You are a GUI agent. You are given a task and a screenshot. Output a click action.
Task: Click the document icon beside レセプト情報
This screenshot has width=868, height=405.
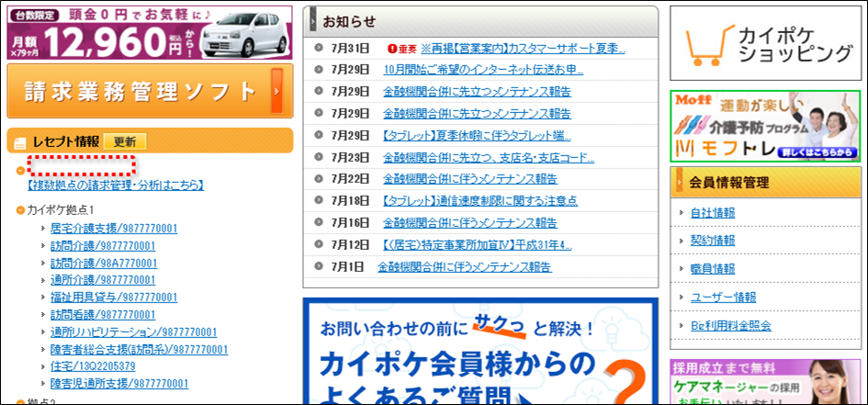[20, 142]
